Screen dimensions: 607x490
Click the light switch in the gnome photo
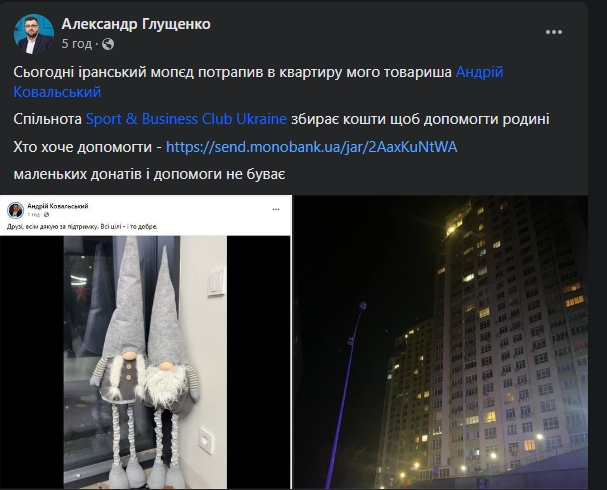pyautogui.click(x=216, y=282)
